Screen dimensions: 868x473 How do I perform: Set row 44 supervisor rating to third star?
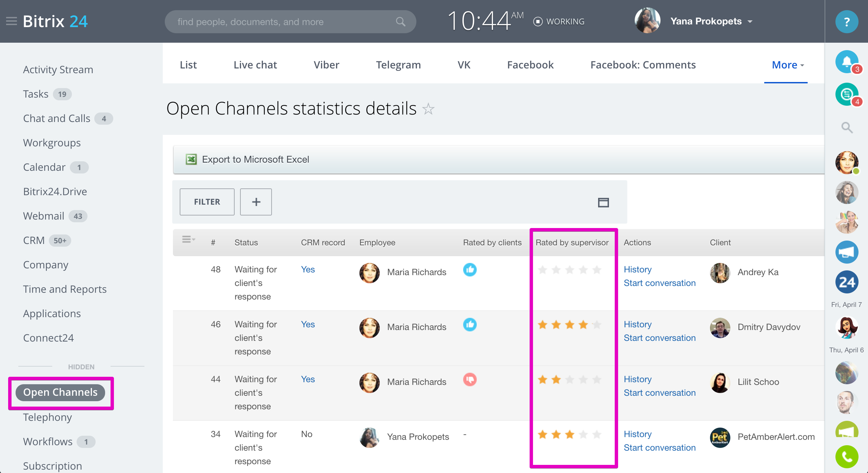[570, 379]
